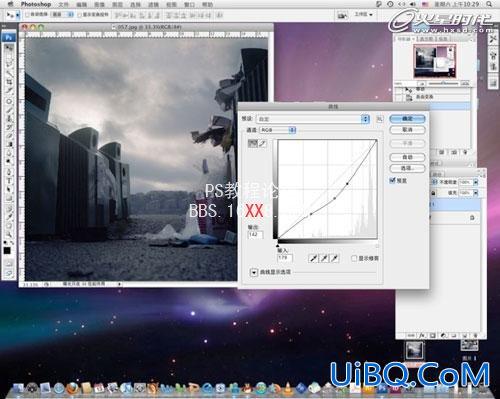Open the Edit (编辑) menu
This screenshot has height=399, width=500.
point(81,4)
